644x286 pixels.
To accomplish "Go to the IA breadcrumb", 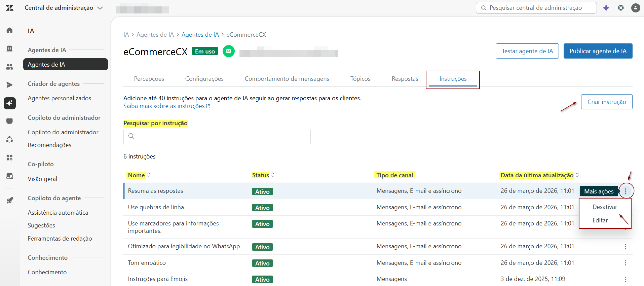I will pyautogui.click(x=126, y=35).
